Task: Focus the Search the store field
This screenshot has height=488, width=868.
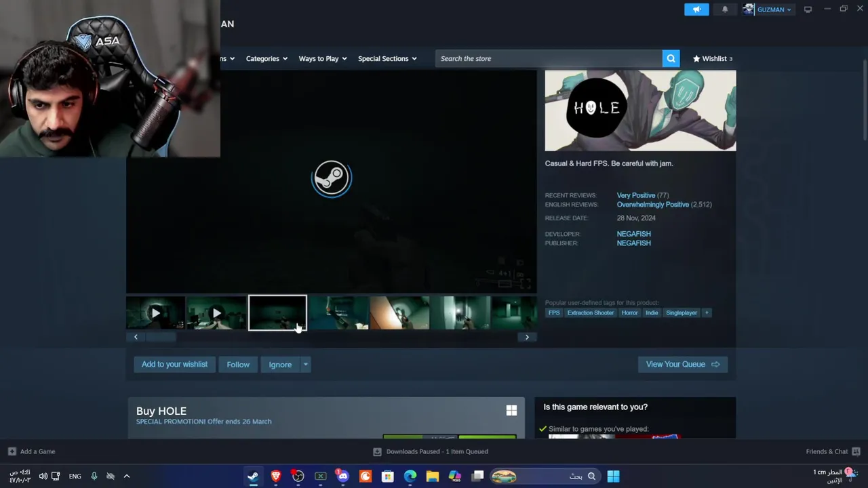Action: tap(549, 58)
